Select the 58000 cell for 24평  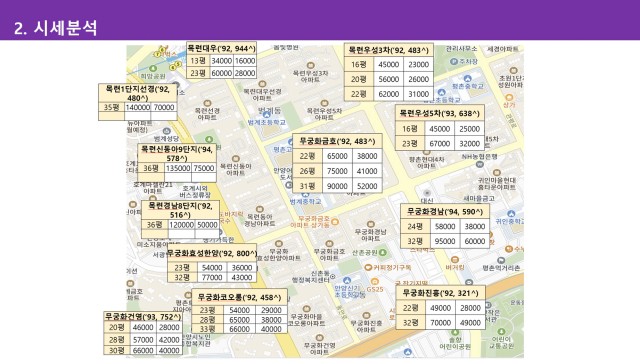(445, 226)
